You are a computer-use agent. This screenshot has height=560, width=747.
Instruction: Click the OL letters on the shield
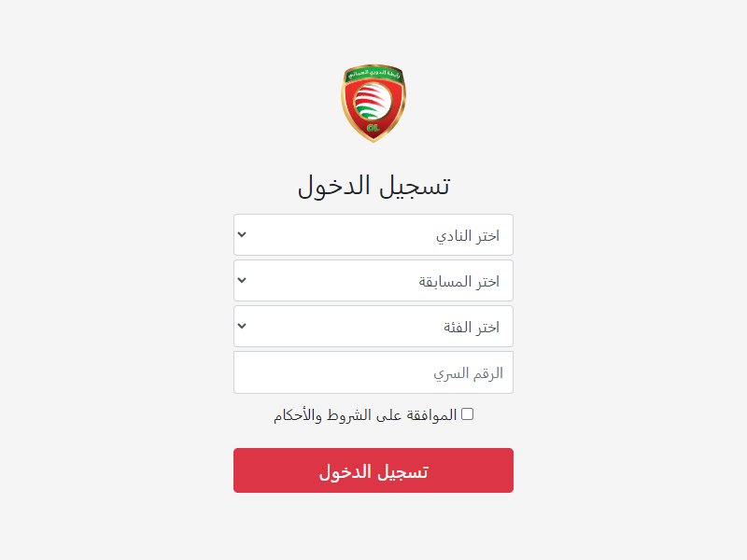(x=373, y=127)
